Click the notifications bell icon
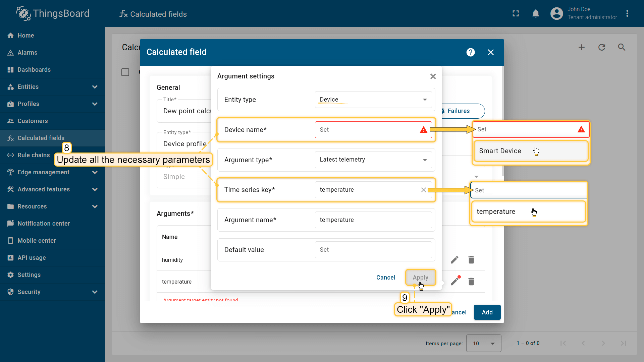 [x=536, y=14]
